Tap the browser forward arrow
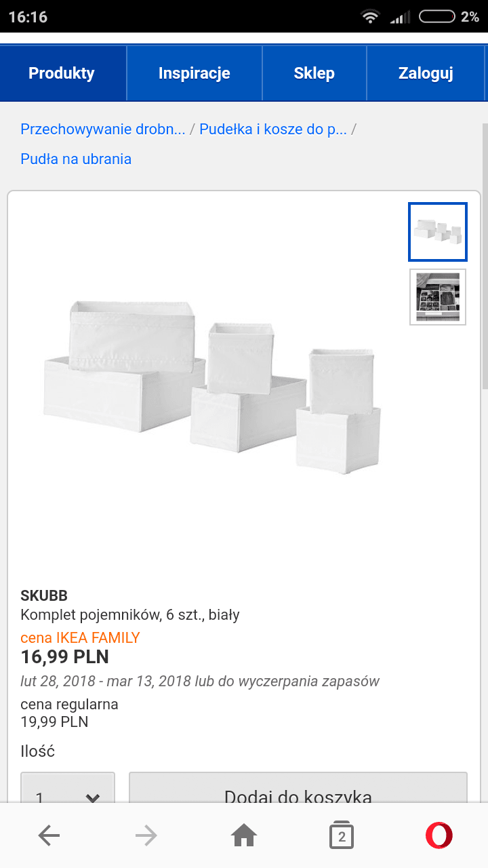The image size is (488, 868). pyautogui.click(x=146, y=836)
